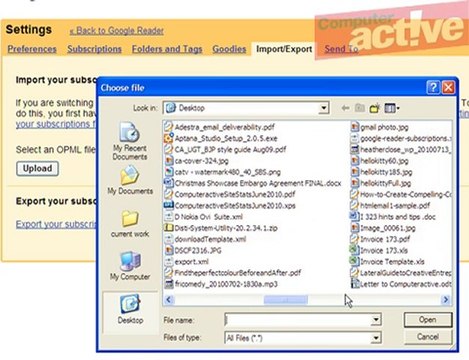The height and width of the screenshot is (360, 469).
Task: Select CA_UGT_BJP style guide Aug09.pdf
Action: [x=226, y=149]
